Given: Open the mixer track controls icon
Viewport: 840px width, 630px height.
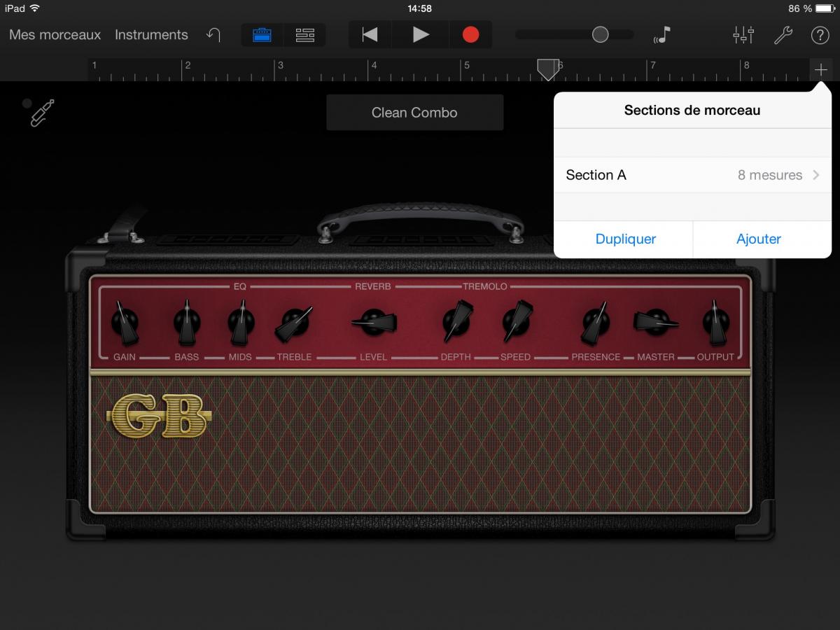Looking at the screenshot, I should point(743,34).
